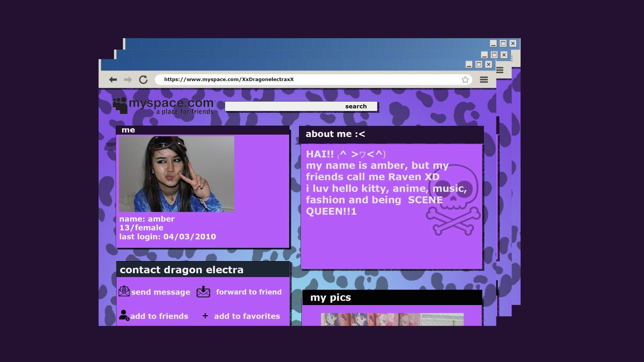Bookmark the page with the star icon
This screenshot has width=644, height=362.
tap(465, 80)
